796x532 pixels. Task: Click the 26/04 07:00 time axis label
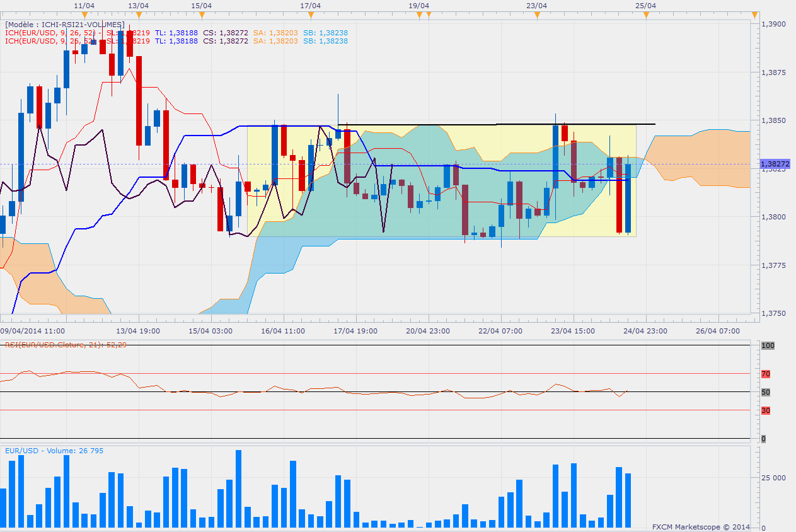(x=718, y=330)
